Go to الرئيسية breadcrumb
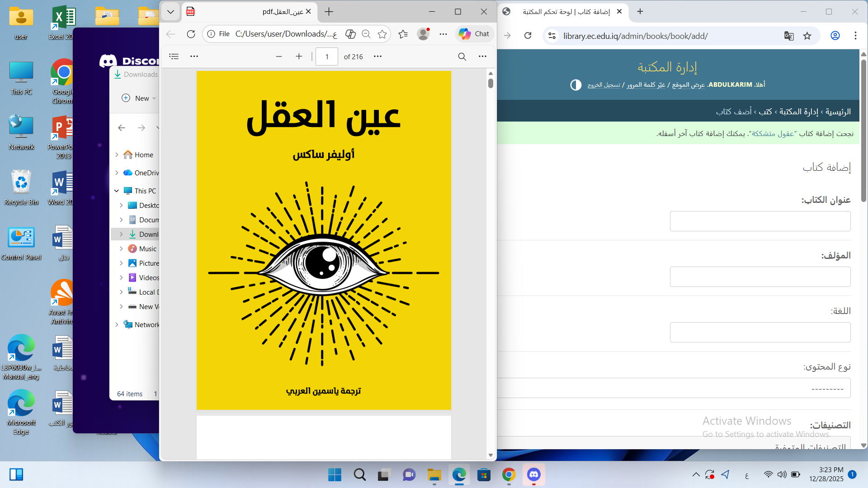The width and height of the screenshot is (868, 488). coord(838,112)
